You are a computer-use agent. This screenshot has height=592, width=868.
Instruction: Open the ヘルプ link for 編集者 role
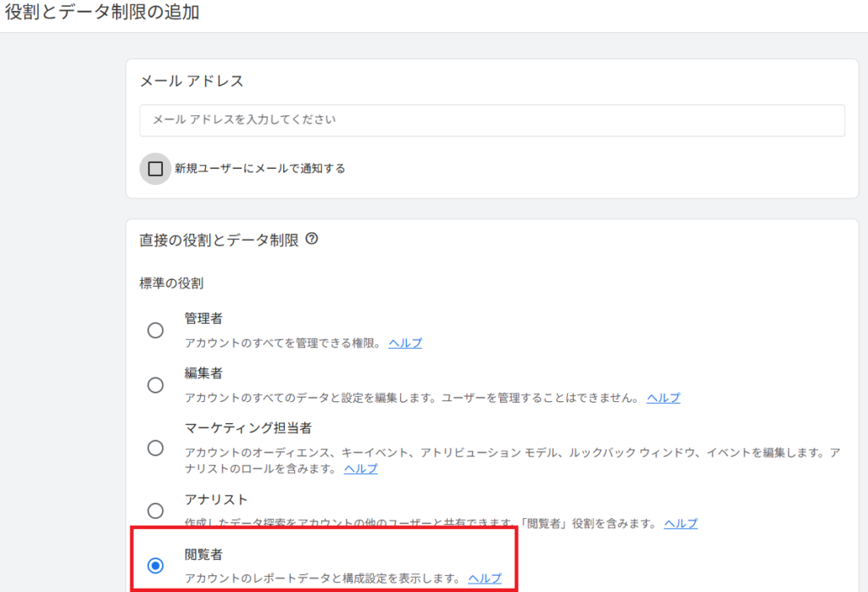(x=663, y=398)
